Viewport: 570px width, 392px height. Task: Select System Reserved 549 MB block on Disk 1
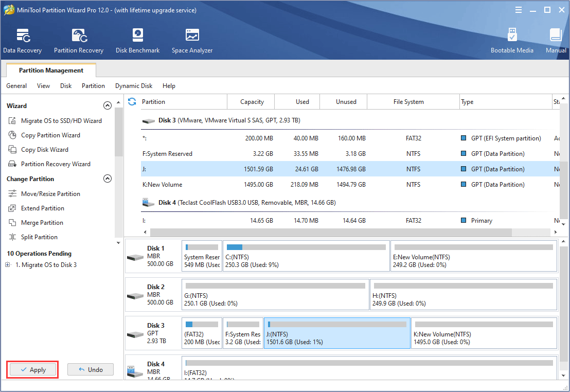(202, 256)
